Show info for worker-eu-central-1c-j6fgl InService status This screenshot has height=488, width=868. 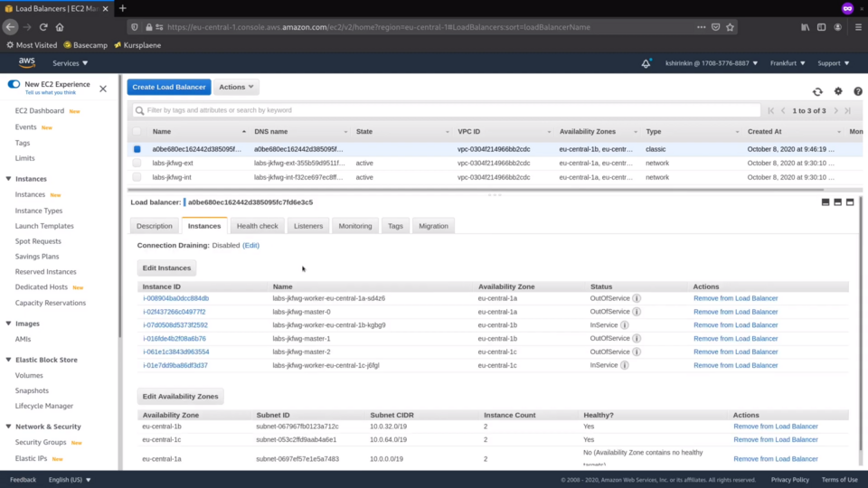(x=625, y=365)
